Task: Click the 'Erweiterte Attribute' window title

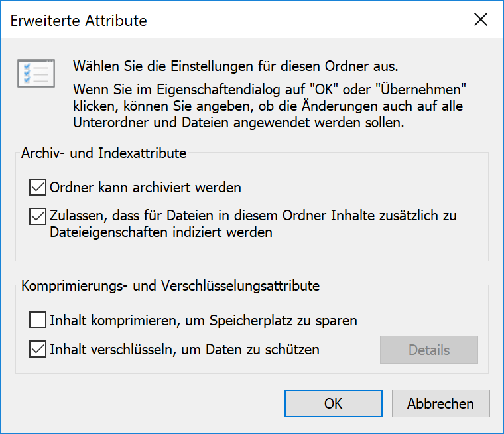Action: click(x=78, y=21)
